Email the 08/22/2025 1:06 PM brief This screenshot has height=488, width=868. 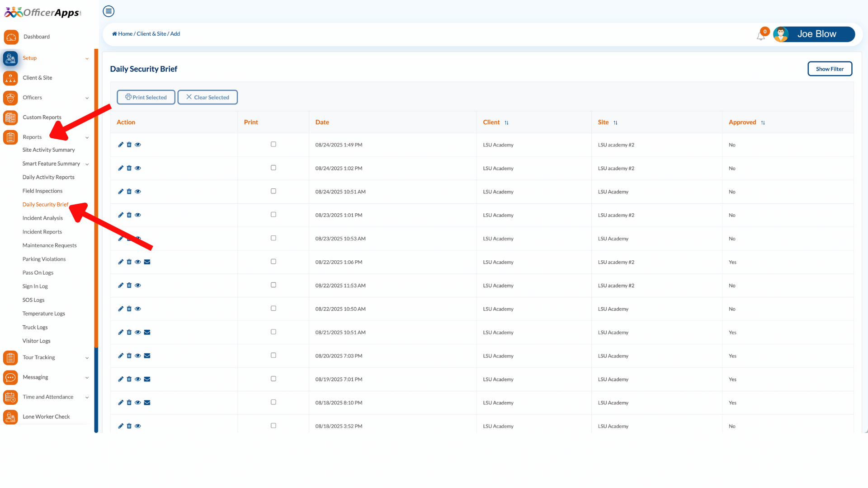pyautogui.click(x=147, y=262)
